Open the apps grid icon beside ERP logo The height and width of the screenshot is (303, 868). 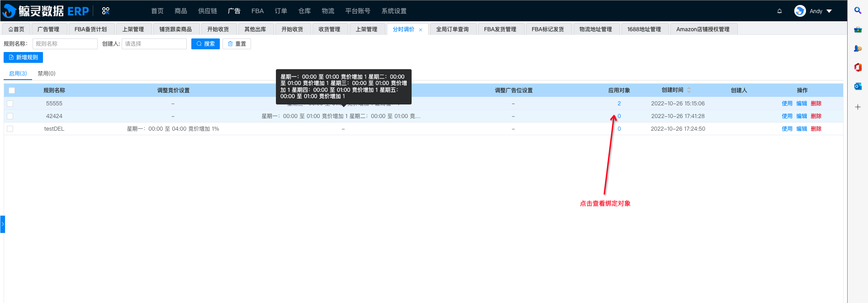point(106,11)
